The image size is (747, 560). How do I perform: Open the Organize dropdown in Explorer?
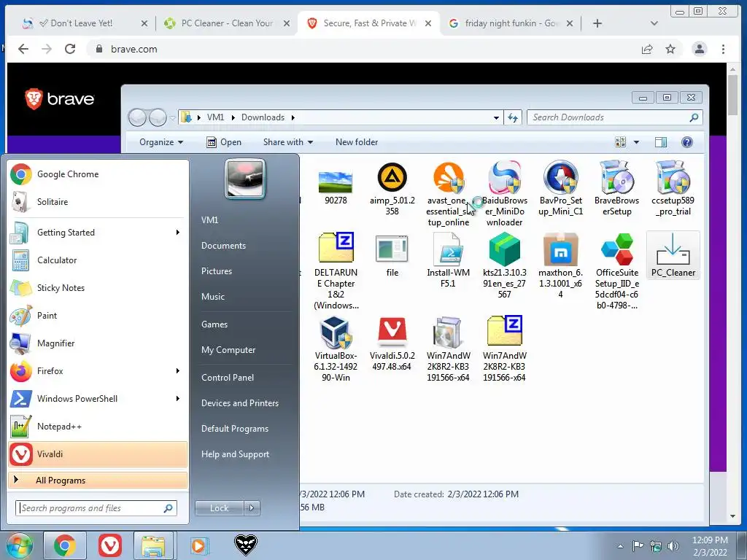tap(161, 142)
